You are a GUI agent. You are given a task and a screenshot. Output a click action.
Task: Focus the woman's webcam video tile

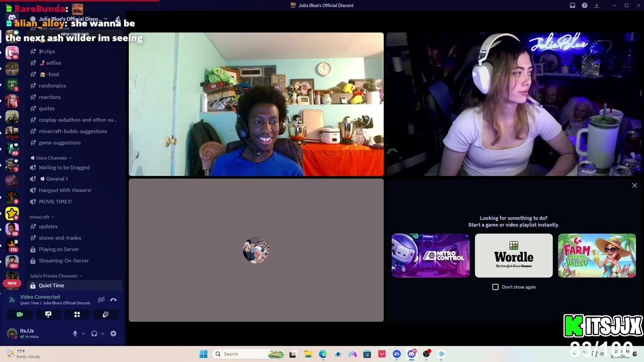(515, 105)
